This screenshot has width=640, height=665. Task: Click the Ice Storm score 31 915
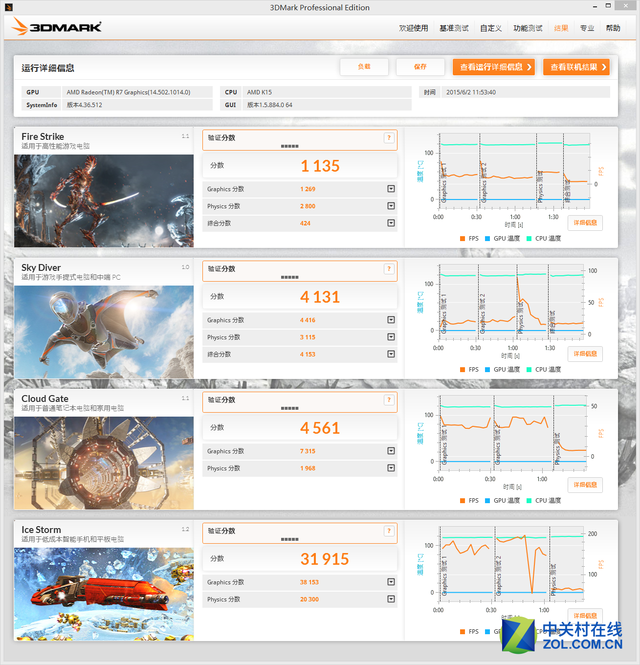coord(325,559)
